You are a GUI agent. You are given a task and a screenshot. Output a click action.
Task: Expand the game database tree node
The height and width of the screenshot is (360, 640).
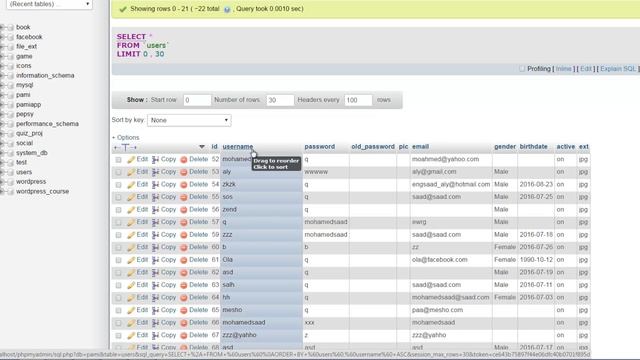coord(2,57)
